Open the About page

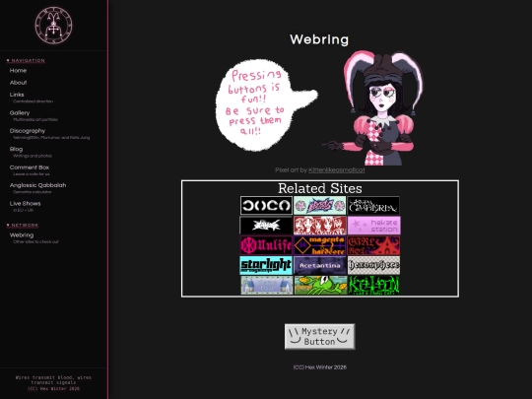18,83
